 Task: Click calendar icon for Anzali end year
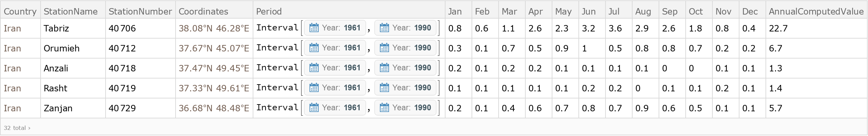tap(384, 68)
